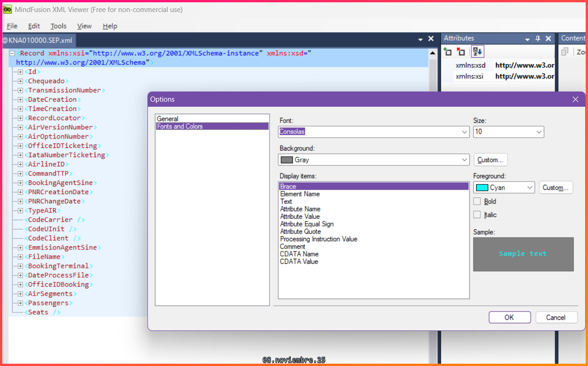Click the add attribute icon

[x=447, y=52]
